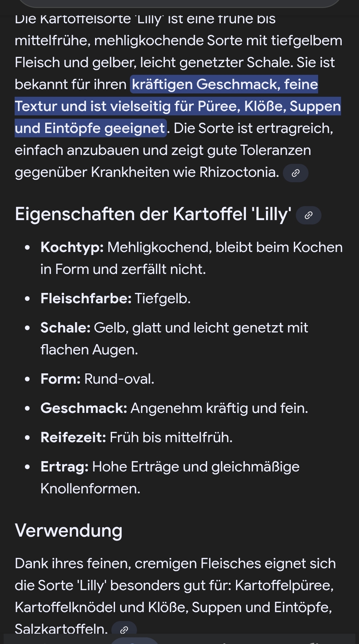
Task: Tap the highlighted text 'kräftigen Geschmack, feine'
Action: pos(225,84)
